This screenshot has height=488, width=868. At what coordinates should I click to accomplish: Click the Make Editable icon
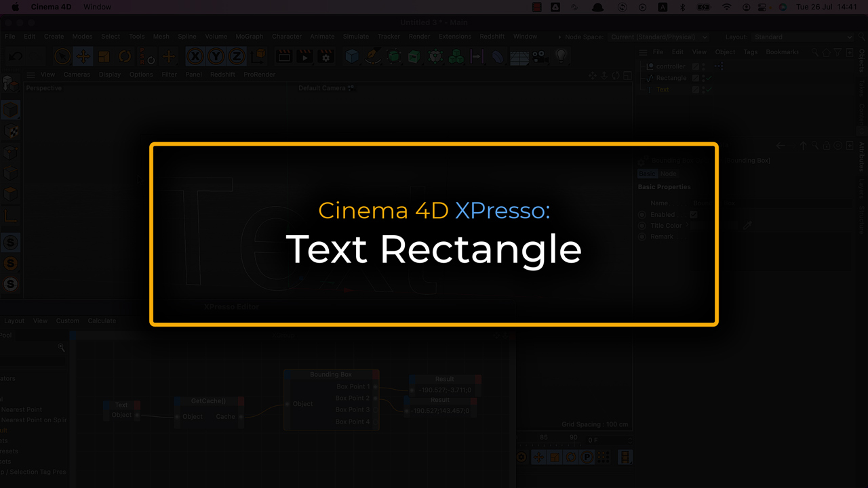(11, 84)
